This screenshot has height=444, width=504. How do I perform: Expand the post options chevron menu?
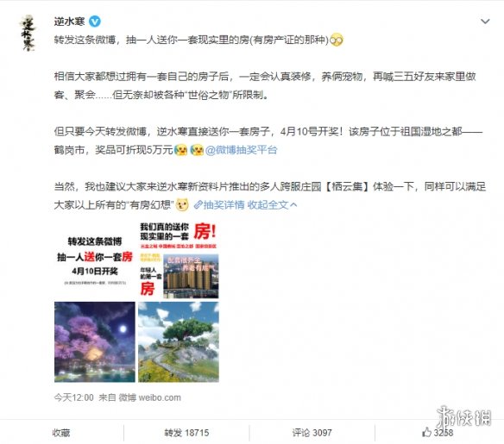485,22
